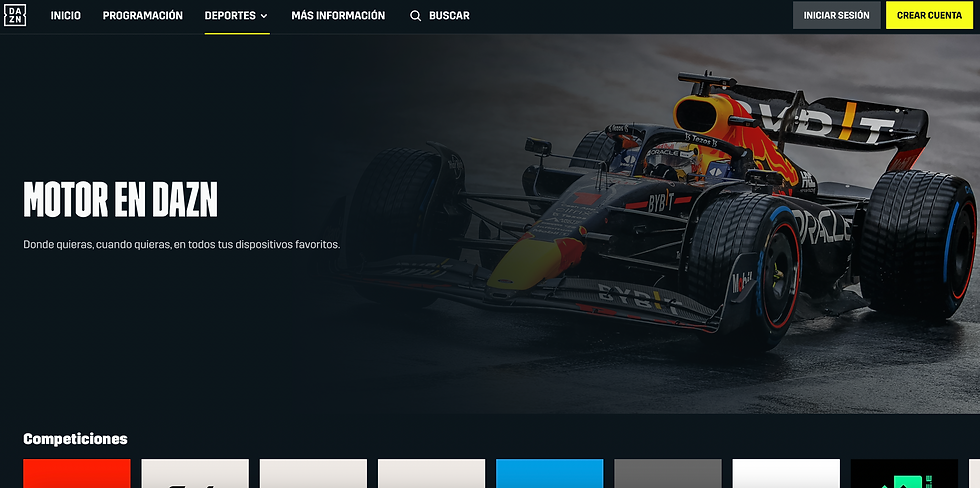Click the magnifying glass search icon
The image size is (980, 488).
pyautogui.click(x=415, y=16)
